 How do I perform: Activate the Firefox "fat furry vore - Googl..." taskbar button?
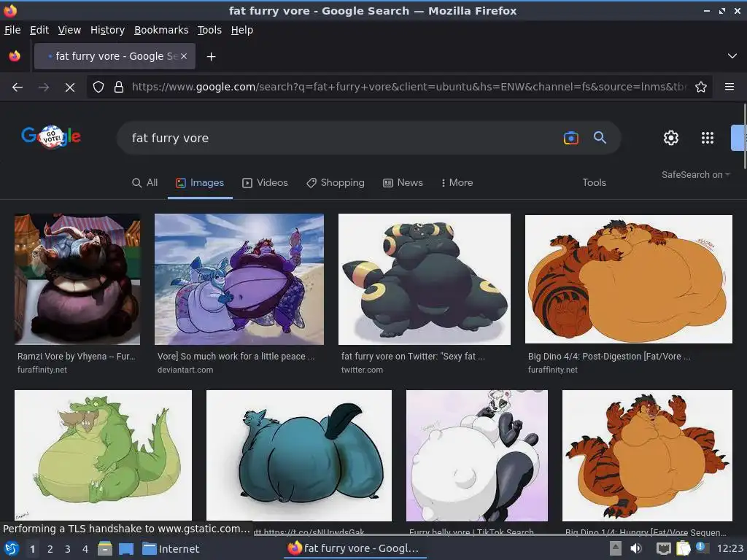click(354, 549)
